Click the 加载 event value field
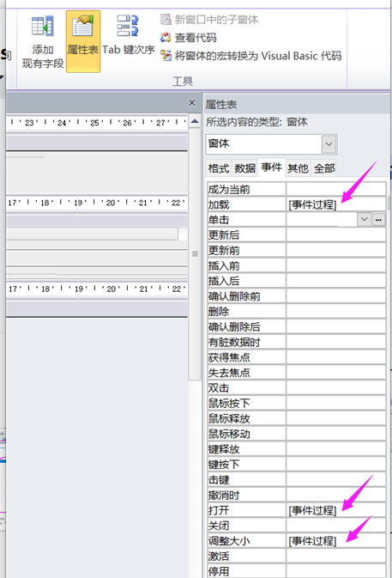Image resolution: width=392 pixels, height=578 pixels. (x=336, y=204)
